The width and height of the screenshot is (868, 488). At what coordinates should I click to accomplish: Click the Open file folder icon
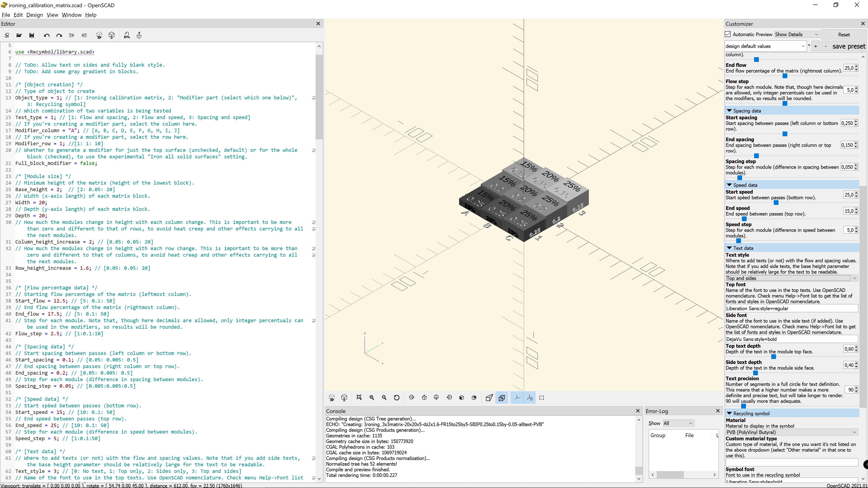19,35
